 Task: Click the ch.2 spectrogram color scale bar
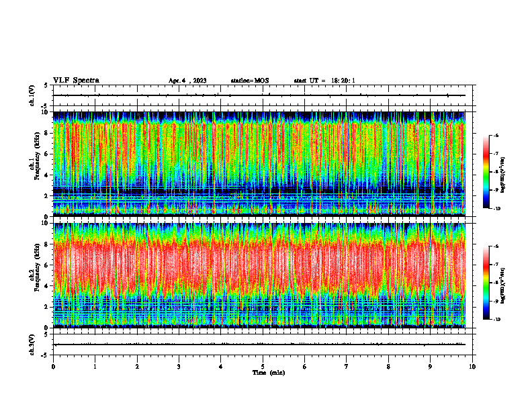point(486,283)
